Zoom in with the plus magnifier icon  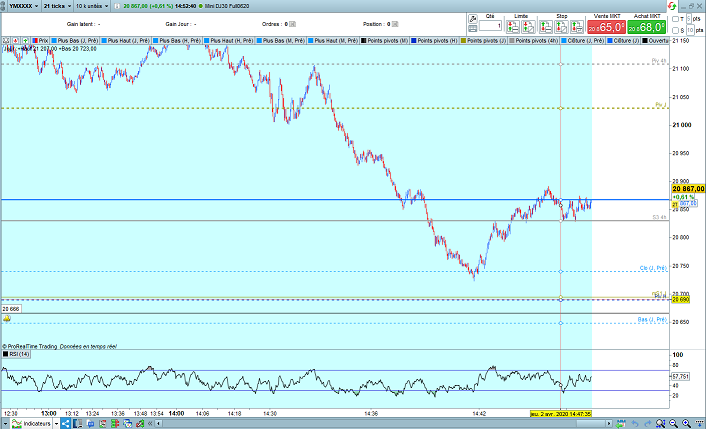coord(686,424)
